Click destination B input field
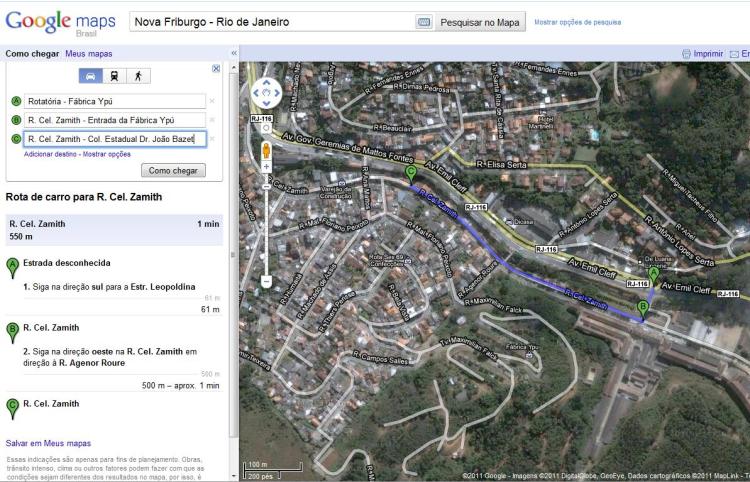The image size is (750, 482). point(114,120)
